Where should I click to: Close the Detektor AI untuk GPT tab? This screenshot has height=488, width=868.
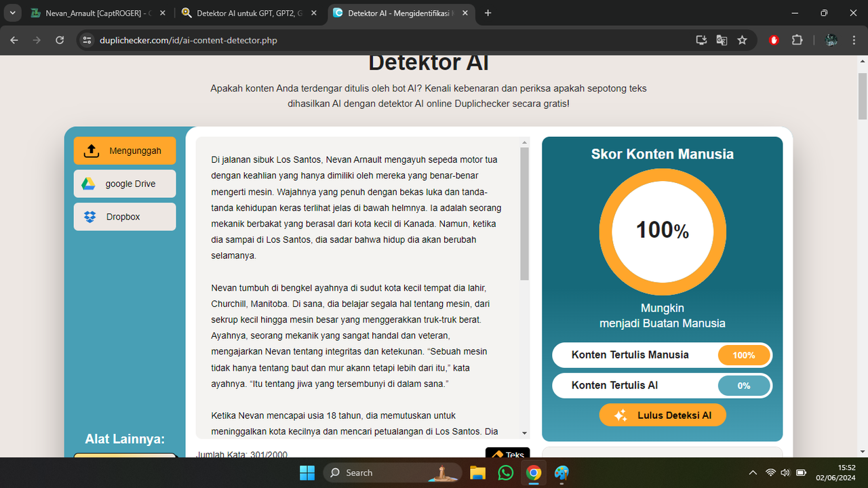pyautogui.click(x=313, y=13)
